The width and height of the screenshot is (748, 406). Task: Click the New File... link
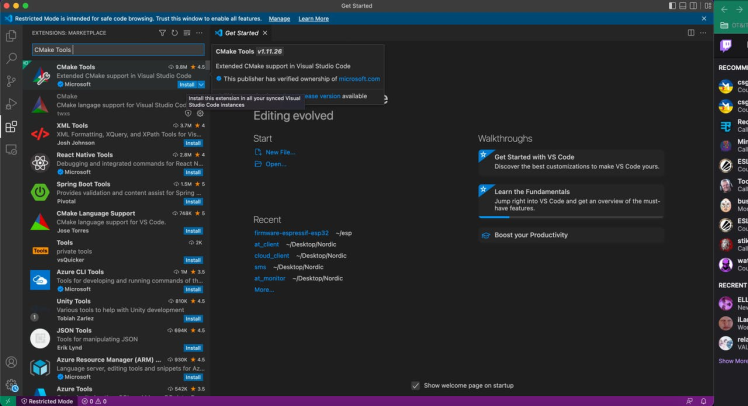click(x=280, y=152)
